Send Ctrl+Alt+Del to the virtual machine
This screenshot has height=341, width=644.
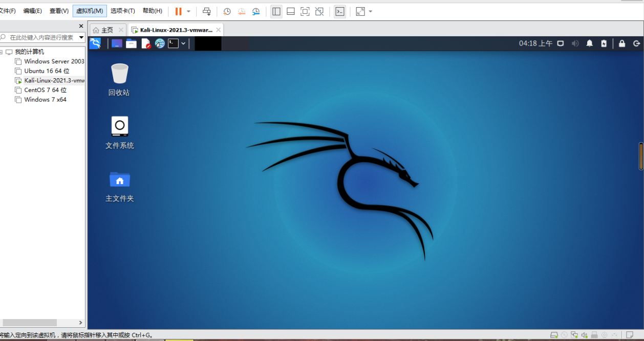[x=206, y=11]
